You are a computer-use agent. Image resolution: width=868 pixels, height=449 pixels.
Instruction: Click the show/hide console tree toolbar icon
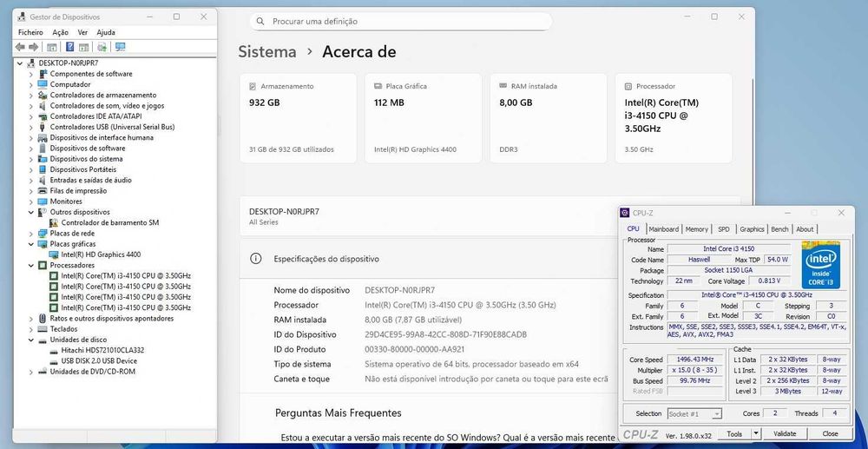point(52,47)
